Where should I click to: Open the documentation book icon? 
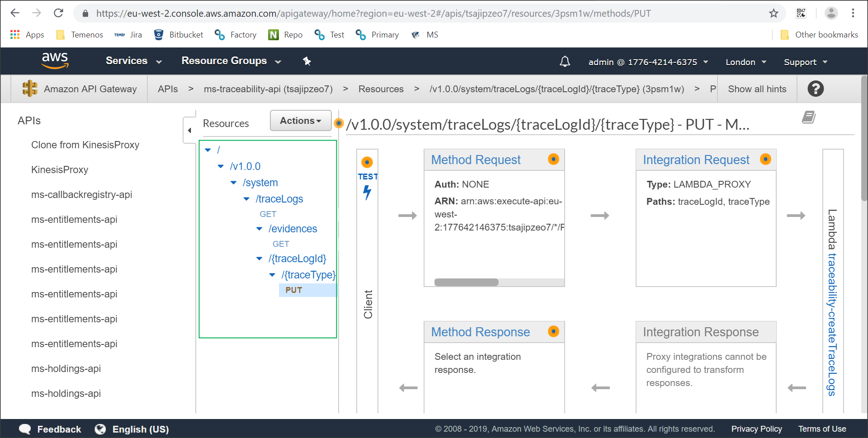pyautogui.click(x=808, y=118)
